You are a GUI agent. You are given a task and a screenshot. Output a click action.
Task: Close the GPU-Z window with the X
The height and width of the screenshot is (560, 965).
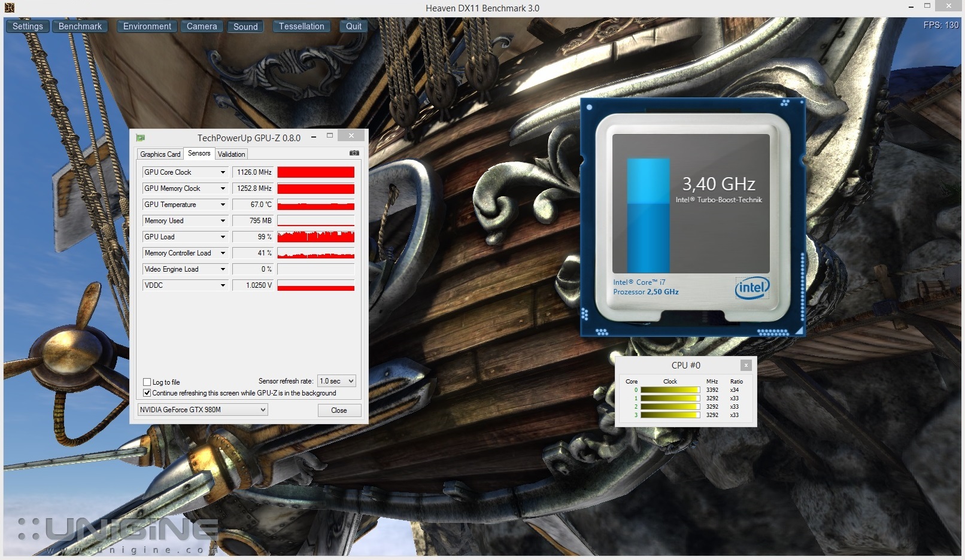351,136
